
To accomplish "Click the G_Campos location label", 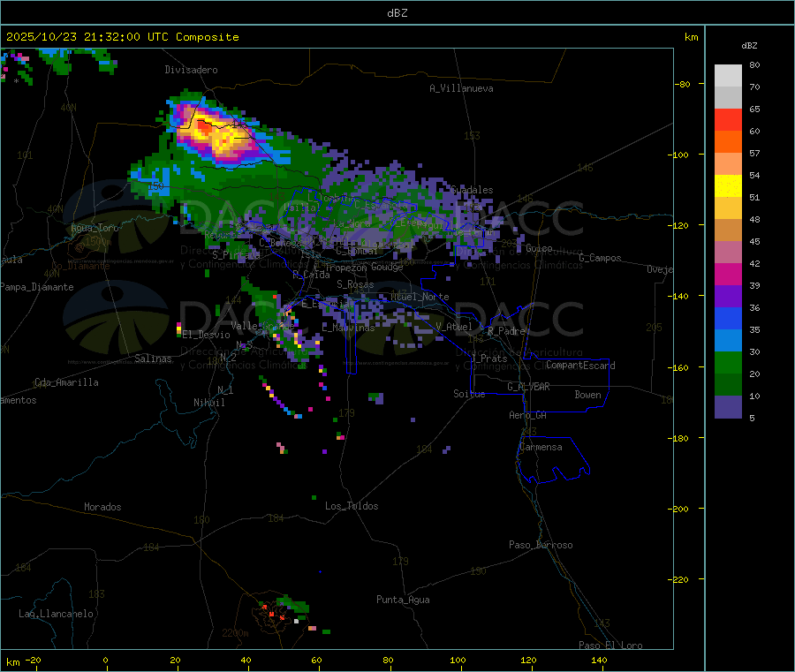I will coord(600,258).
